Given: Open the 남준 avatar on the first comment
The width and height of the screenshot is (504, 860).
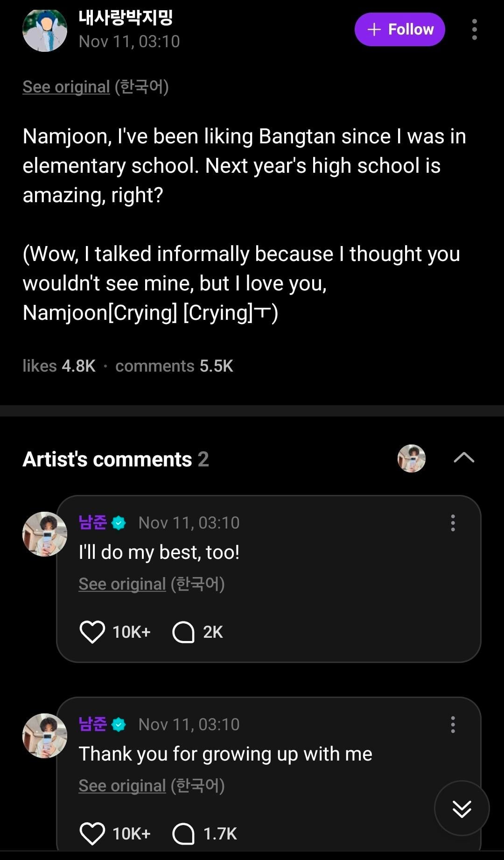Looking at the screenshot, I should [45, 534].
